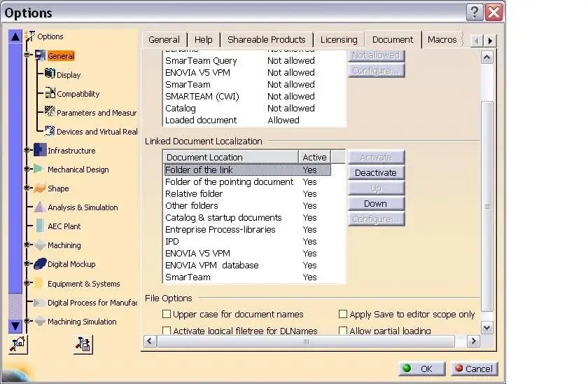Viewport: 588px width, 384px height.
Task: Click the Shape category icon
Action: (40, 188)
